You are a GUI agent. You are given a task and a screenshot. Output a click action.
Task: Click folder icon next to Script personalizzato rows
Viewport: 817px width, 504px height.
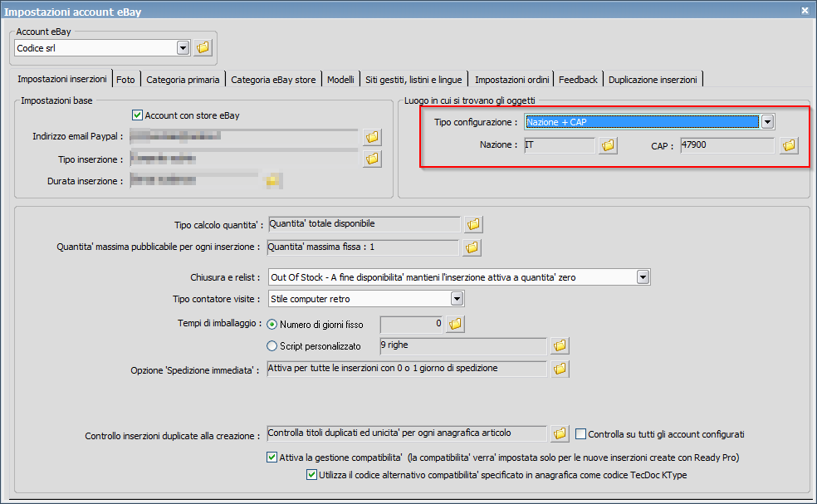560,345
